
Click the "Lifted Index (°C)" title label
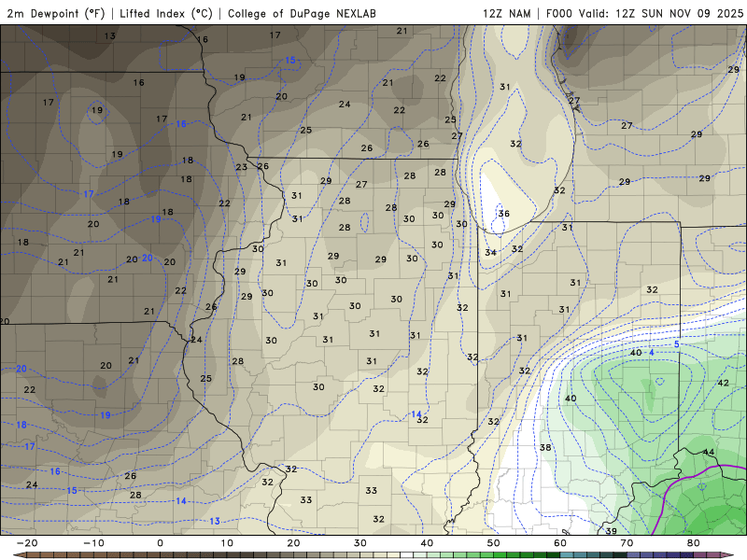[166, 13]
